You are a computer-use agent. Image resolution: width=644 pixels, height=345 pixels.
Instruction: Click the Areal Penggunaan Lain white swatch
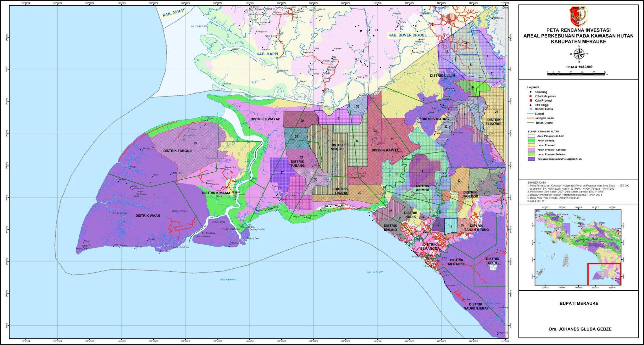531,136
